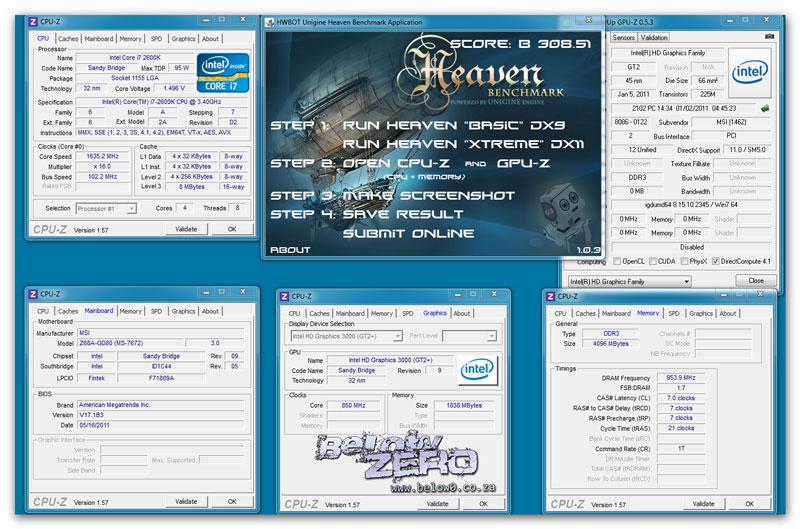Click the green BIOS chip icon in GPU-Z

765,108
